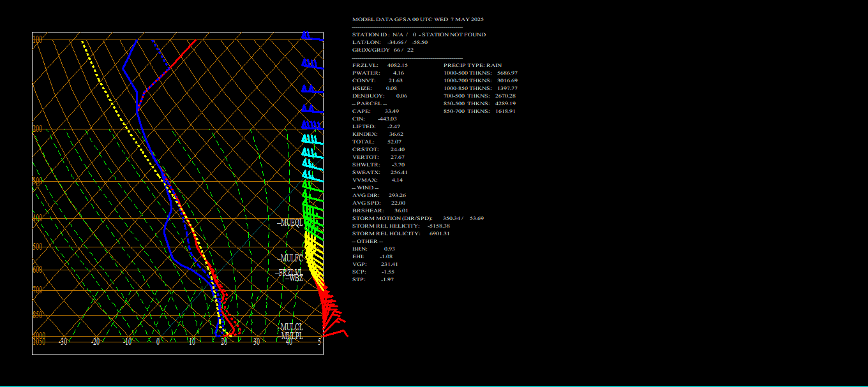
Task: Click the WBZ marker on the sounding
Action: [294, 278]
